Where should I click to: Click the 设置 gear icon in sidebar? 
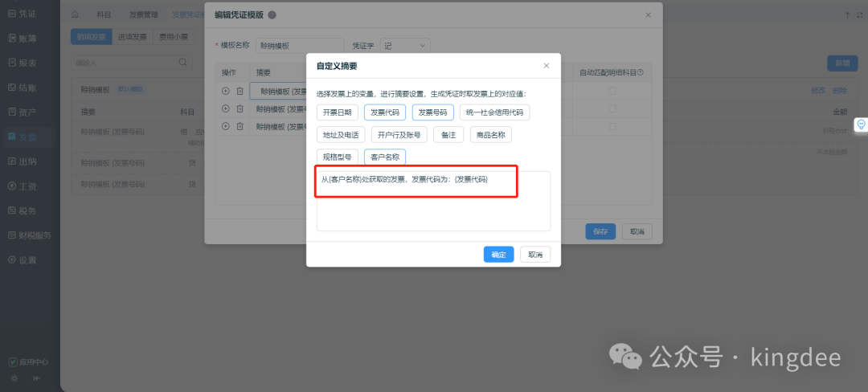pyautogui.click(x=12, y=260)
